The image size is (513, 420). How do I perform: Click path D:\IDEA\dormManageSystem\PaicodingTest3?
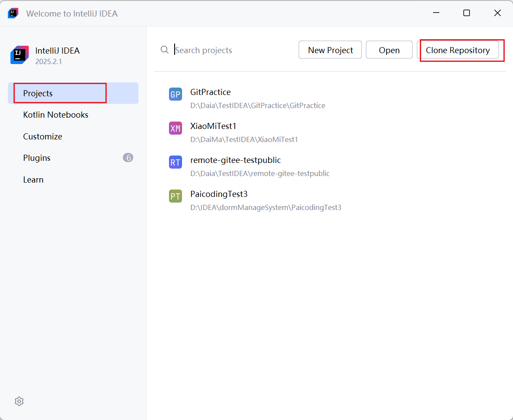point(266,207)
